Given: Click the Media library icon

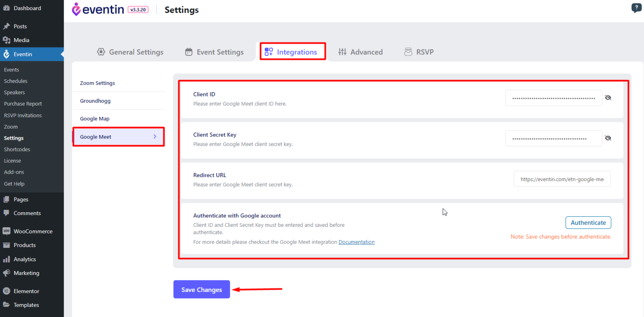Looking at the screenshot, I should point(6,40).
